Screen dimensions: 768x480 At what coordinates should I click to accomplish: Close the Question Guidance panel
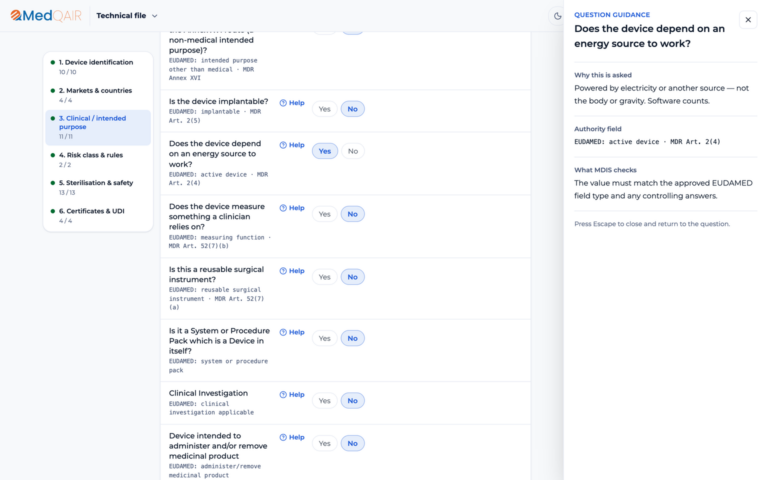[x=748, y=20]
